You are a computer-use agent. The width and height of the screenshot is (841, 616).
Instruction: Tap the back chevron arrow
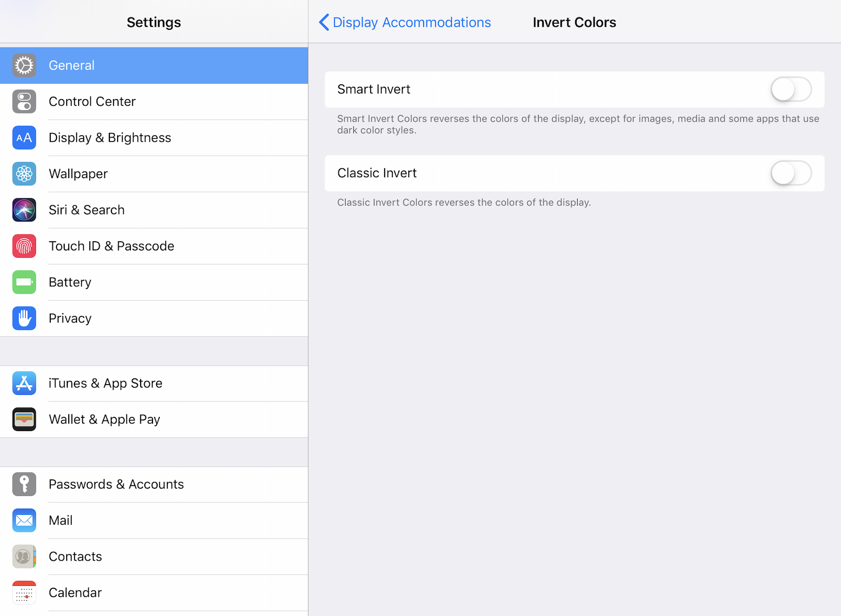[x=324, y=22]
